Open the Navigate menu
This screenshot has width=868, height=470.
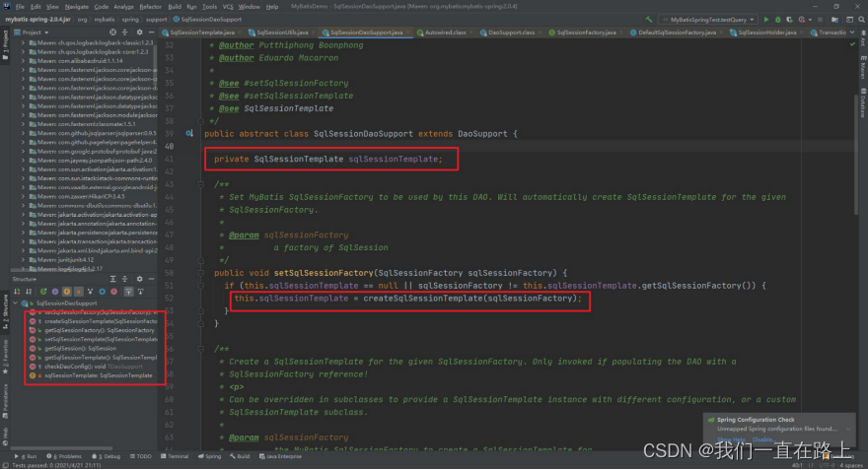[76, 7]
